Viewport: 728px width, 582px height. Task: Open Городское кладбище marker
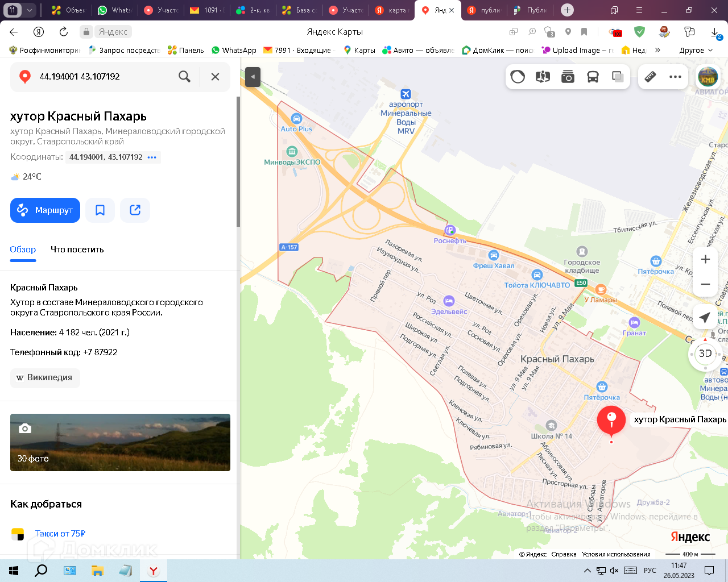click(582, 251)
